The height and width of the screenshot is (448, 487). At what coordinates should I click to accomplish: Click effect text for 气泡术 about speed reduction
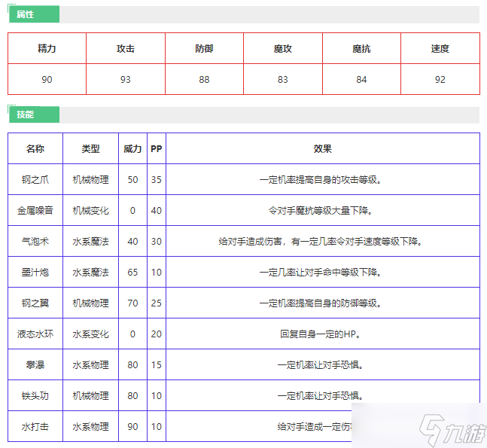(320, 242)
